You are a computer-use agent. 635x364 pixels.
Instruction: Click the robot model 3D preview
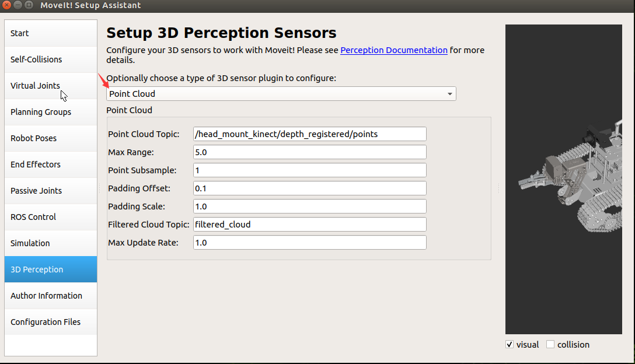coord(563,179)
